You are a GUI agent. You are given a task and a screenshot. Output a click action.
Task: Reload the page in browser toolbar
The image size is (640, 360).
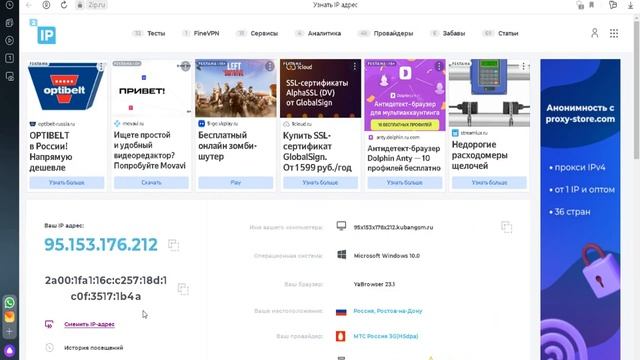tap(64, 5)
